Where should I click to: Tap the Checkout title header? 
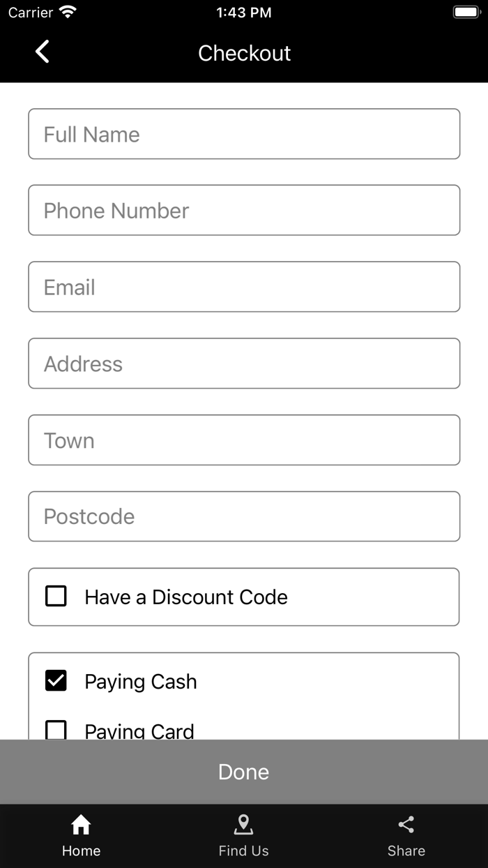244,53
